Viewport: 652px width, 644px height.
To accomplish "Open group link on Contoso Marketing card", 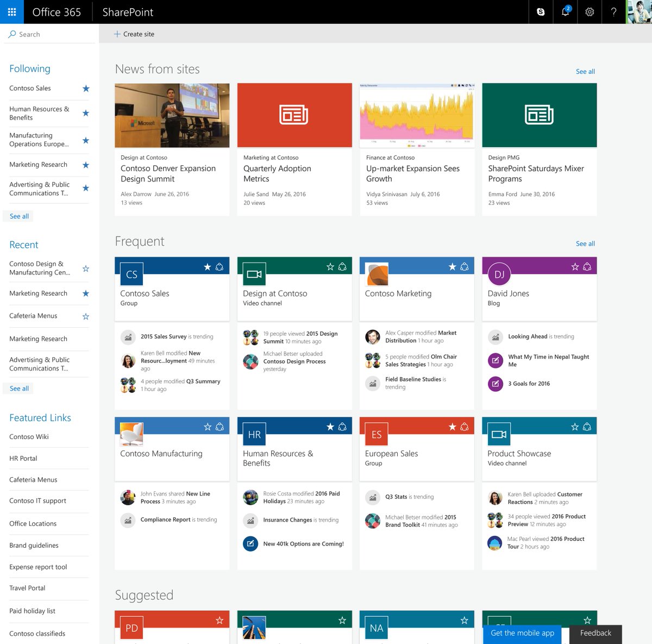I will (465, 267).
